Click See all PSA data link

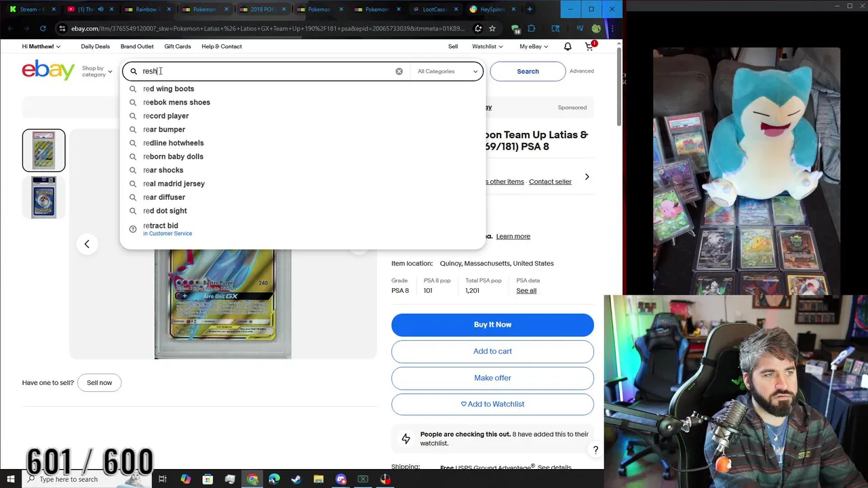pyautogui.click(x=526, y=291)
